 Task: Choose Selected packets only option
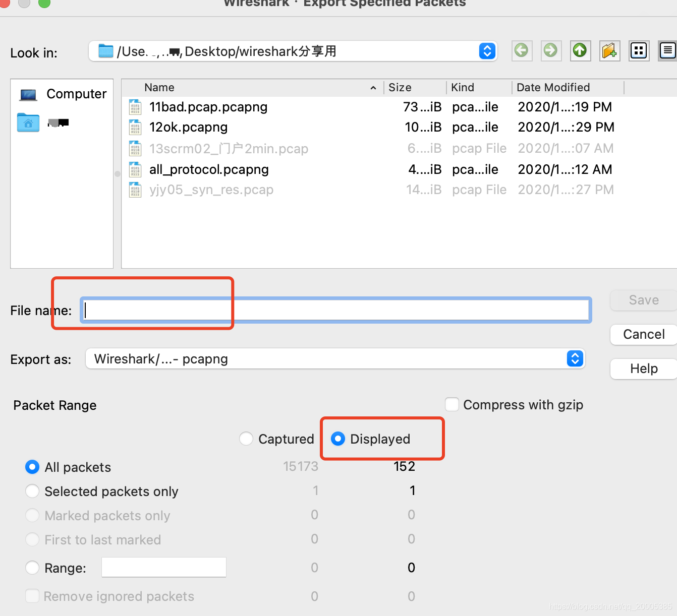click(x=32, y=491)
